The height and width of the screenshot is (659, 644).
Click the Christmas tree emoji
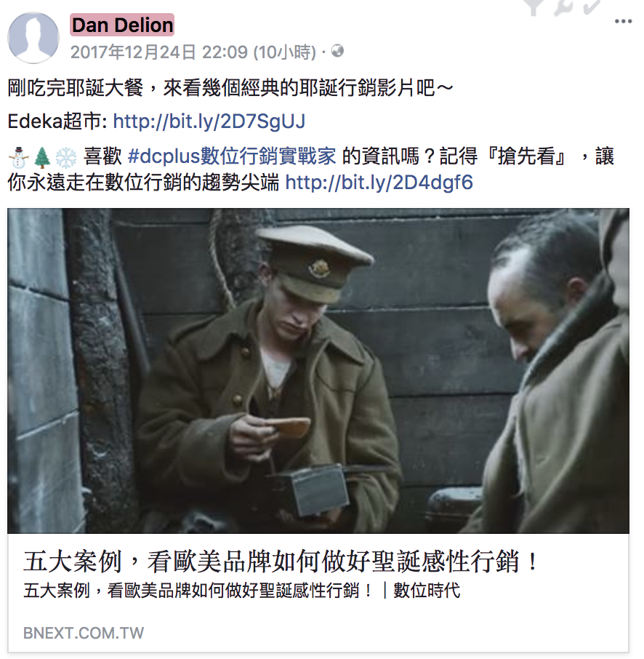tap(42, 157)
